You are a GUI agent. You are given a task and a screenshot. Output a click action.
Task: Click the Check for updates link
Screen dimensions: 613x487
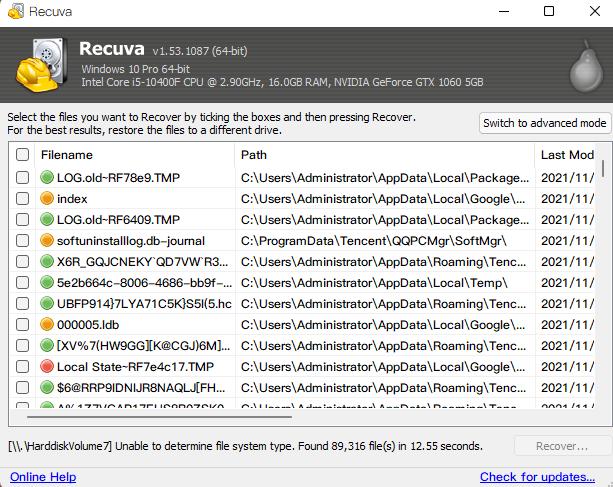pyautogui.click(x=537, y=477)
